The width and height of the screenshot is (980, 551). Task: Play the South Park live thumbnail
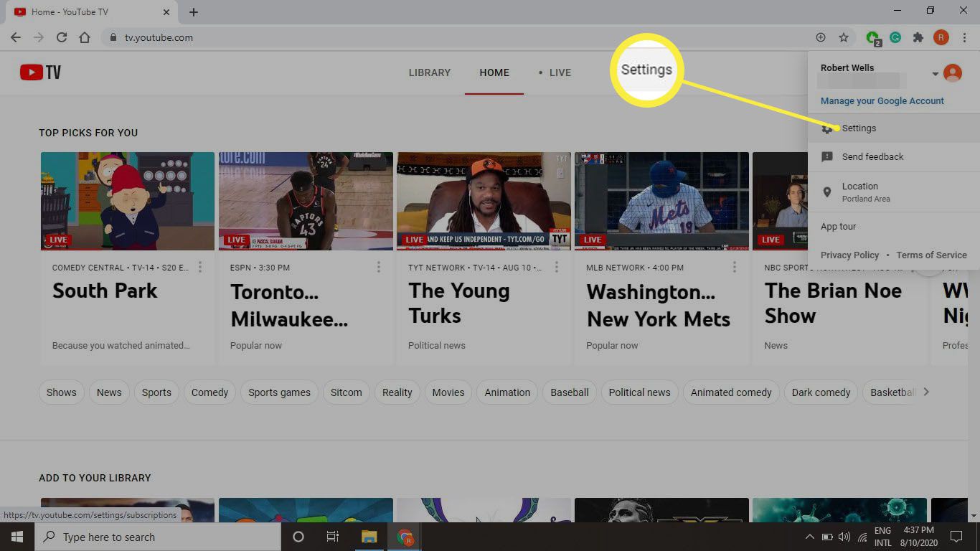click(128, 201)
